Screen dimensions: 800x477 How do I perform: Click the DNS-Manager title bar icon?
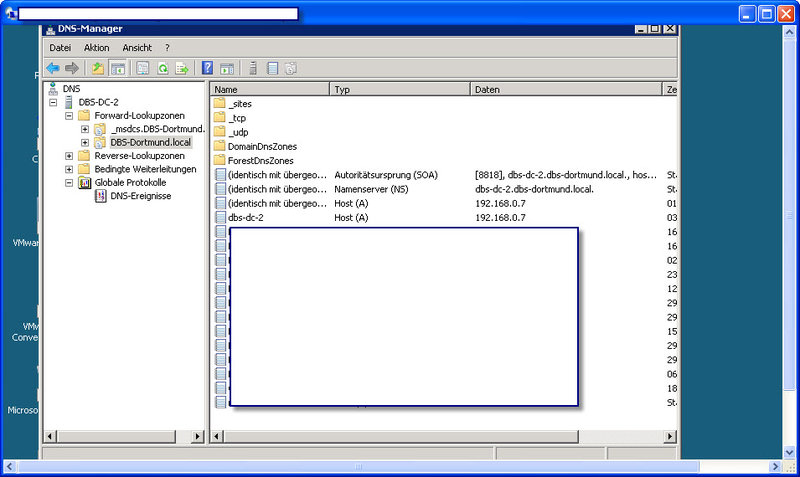[50, 30]
